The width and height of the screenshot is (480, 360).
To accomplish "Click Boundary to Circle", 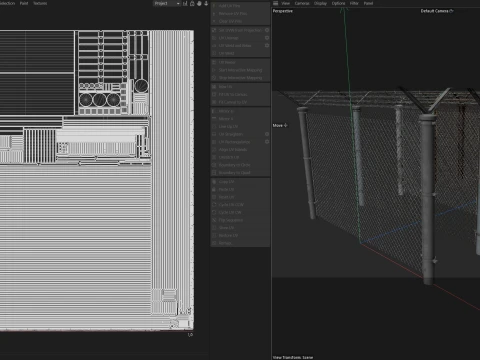I will point(234,165).
